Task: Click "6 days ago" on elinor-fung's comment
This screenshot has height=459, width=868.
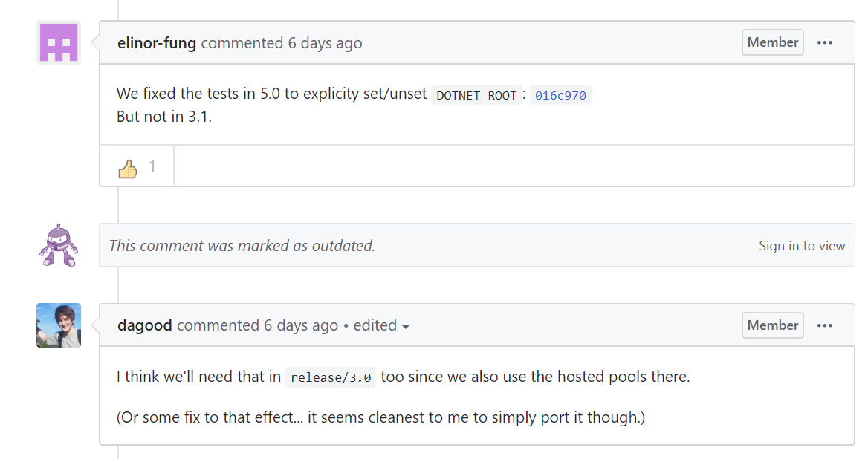Action: click(x=325, y=42)
